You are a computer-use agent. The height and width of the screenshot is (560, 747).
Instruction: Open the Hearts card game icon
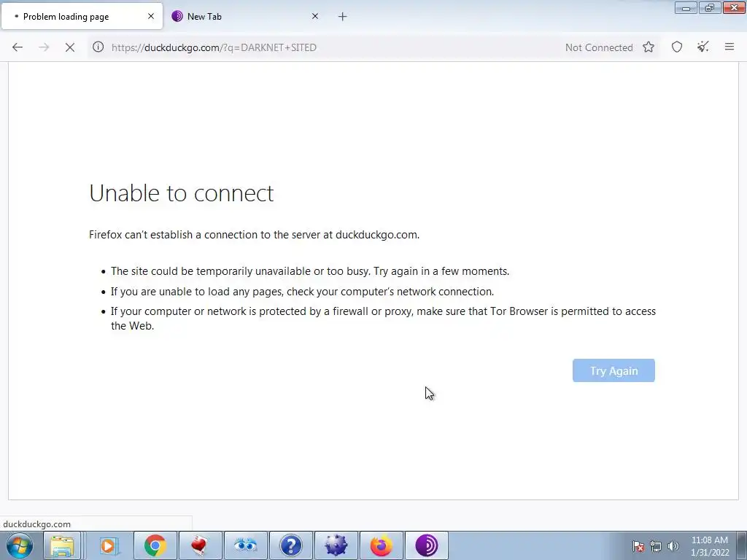[200, 545]
